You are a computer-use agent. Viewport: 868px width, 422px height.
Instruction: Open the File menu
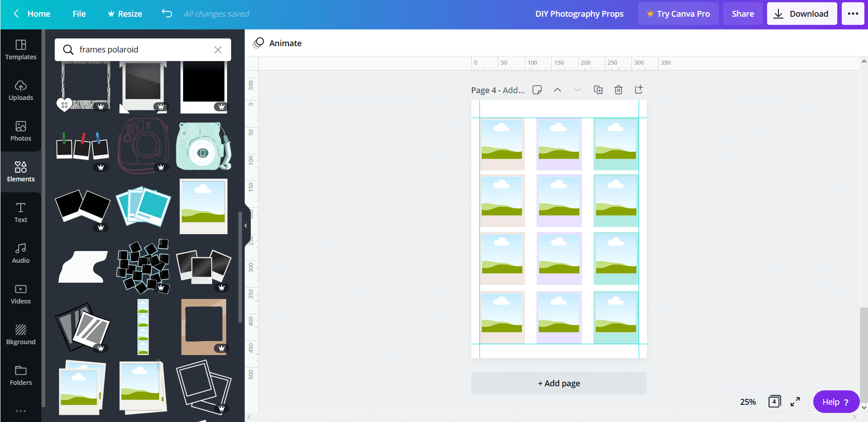tap(79, 14)
